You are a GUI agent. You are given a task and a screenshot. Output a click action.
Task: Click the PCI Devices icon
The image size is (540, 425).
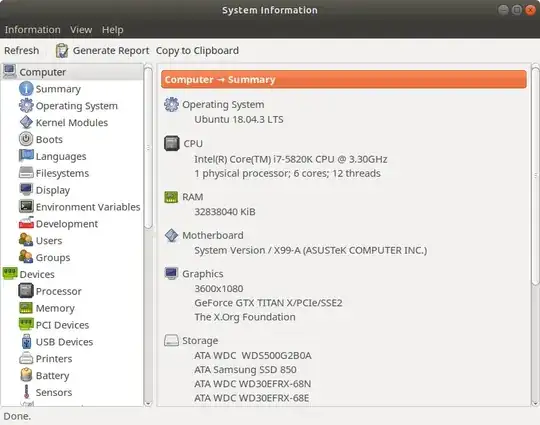coord(26,324)
